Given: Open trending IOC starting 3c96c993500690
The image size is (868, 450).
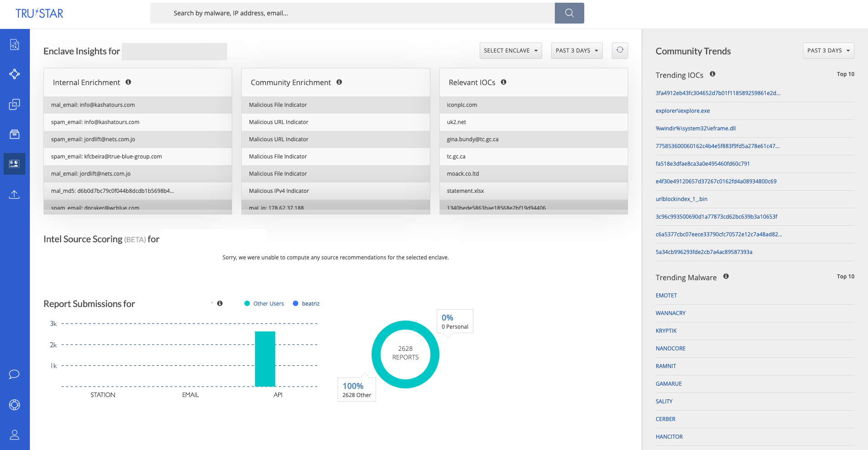Looking at the screenshot, I should 716,217.
